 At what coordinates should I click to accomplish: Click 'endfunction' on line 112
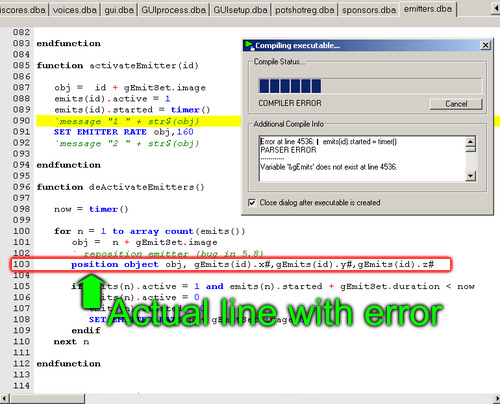click(68, 364)
